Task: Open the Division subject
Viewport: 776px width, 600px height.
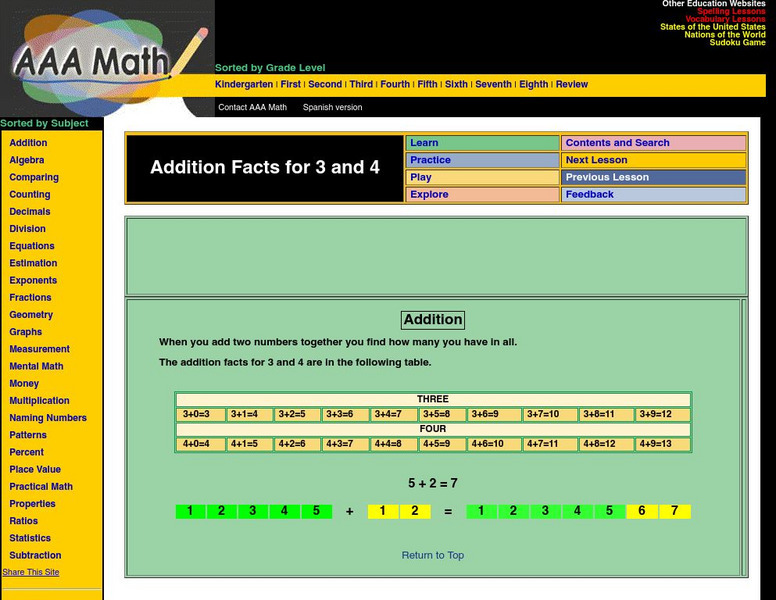Action: point(27,229)
